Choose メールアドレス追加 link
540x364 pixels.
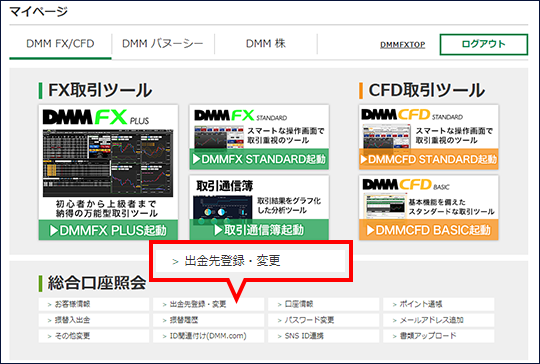[x=438, y=320]
